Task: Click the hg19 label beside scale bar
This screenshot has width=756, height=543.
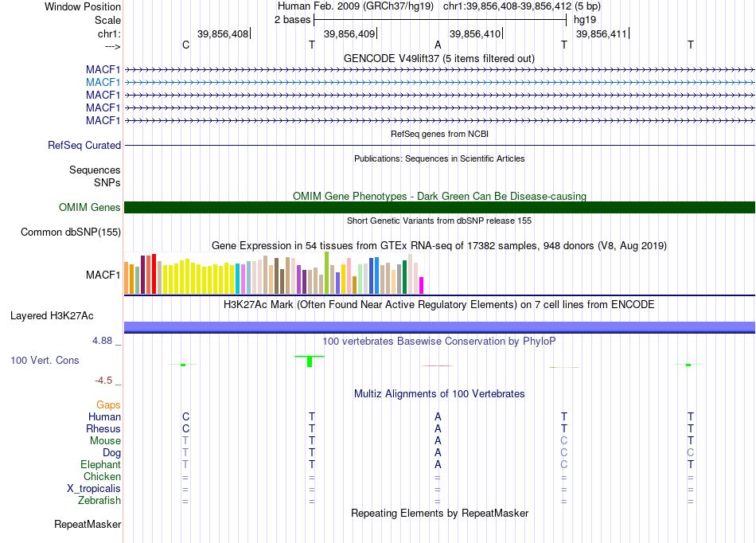Action: [x=585, y=20]
